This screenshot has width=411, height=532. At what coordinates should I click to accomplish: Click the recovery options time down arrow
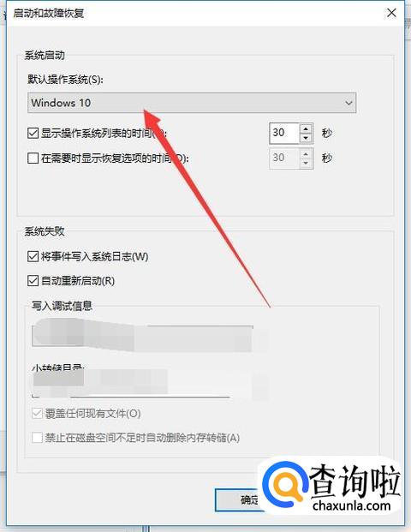click(x=306, y=163)
